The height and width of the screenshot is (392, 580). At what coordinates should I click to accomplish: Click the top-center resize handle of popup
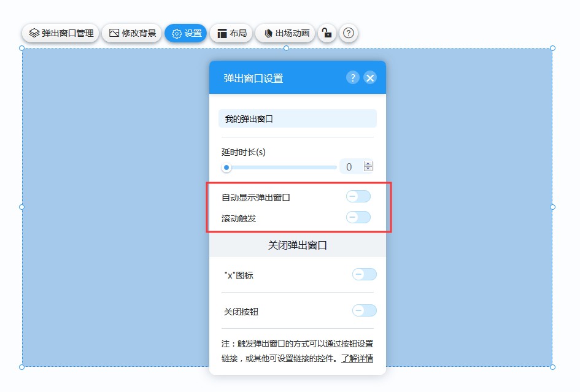click(x=286, y=48)
